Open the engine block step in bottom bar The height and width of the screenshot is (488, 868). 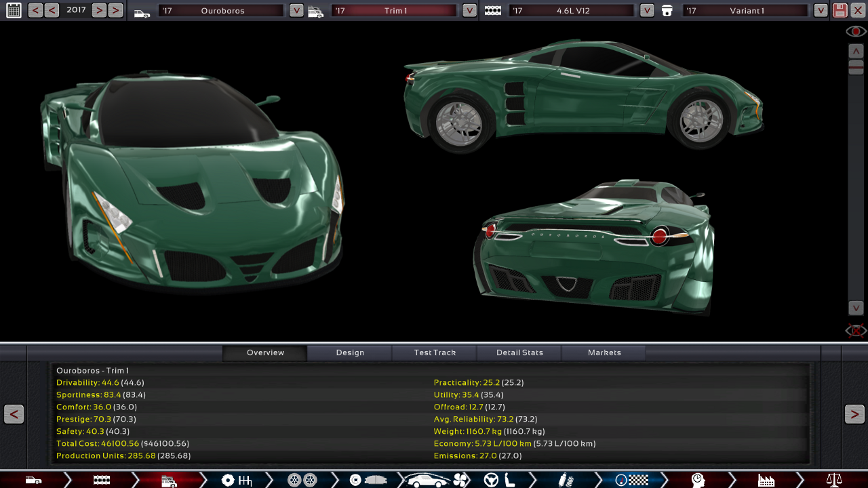pyautogui.click(x=102, y=480)
